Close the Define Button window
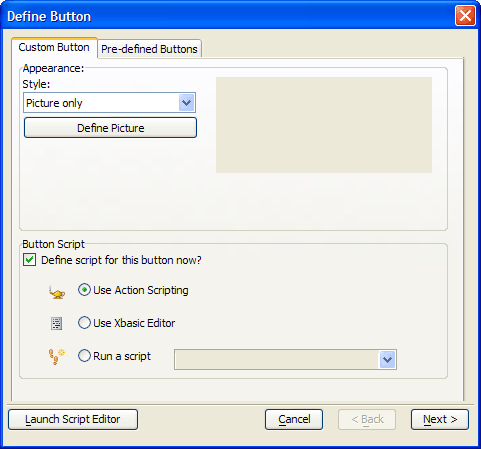481x449 pixels. [x=465, y=16]
